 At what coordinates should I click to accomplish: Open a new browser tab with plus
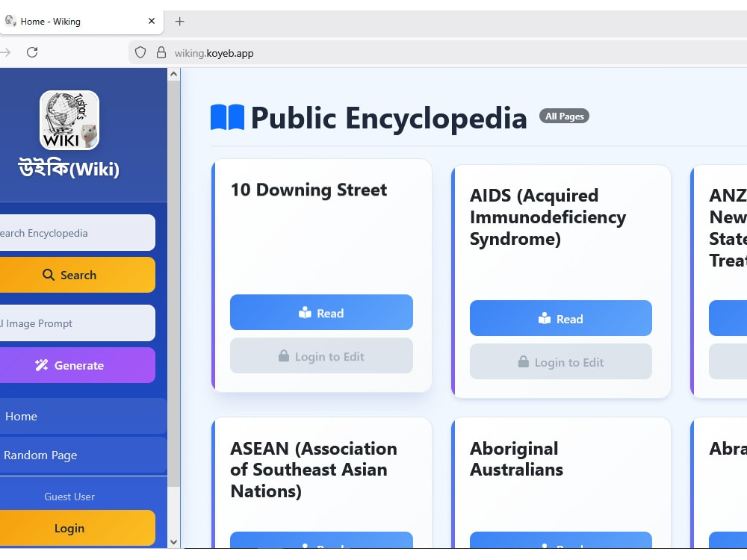(179, 22)
